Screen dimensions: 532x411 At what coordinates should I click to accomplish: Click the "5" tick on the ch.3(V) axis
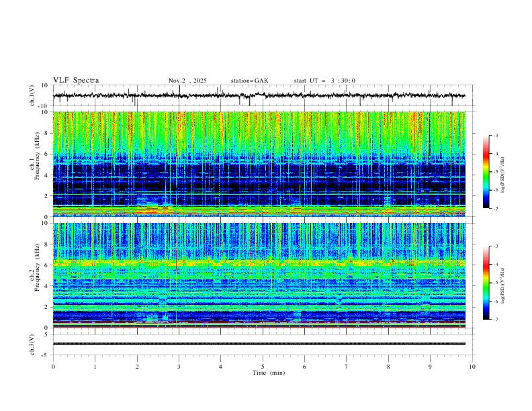point(46,334)
